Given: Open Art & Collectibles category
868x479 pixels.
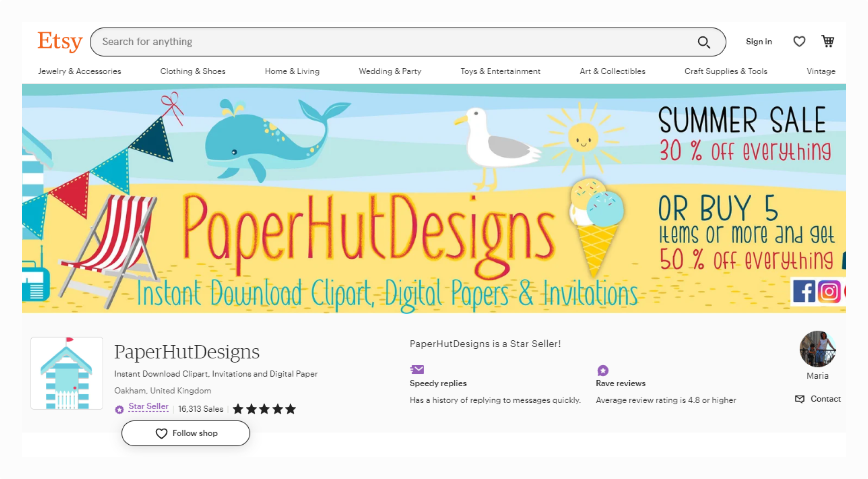Looking at the screenshot, I should [612, 71].
